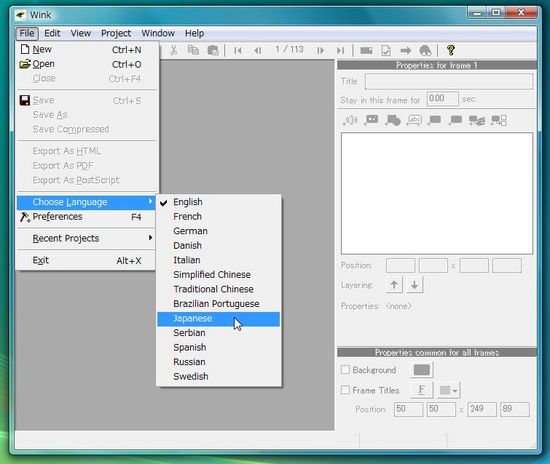Image resolution: width=550 pixels, height=464 pixels.
Task: Select French language
Action: tap(219, 217)
